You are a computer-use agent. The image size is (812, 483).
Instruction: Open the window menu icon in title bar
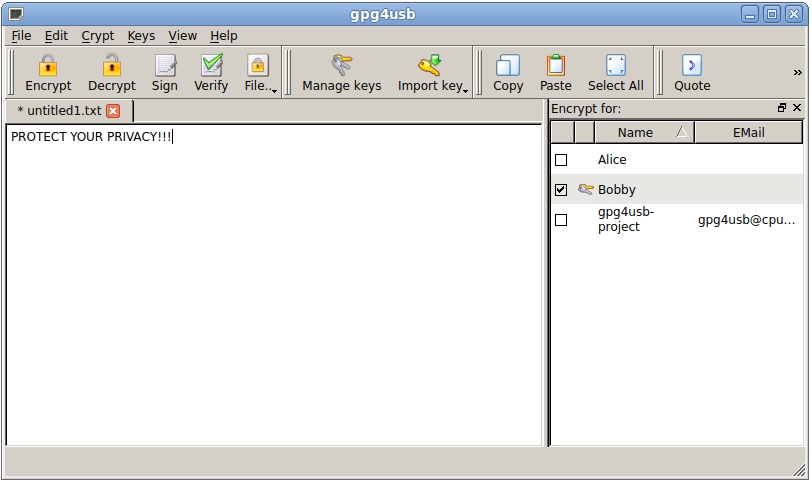tap(16, 14)
